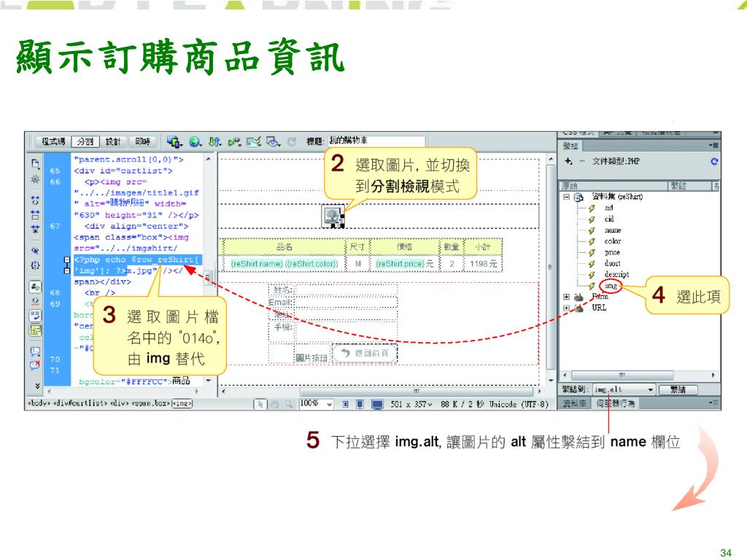Click the select parent tag icon
Image resolution: width=747 pixels, height=560 pixels.
[35, 251]
